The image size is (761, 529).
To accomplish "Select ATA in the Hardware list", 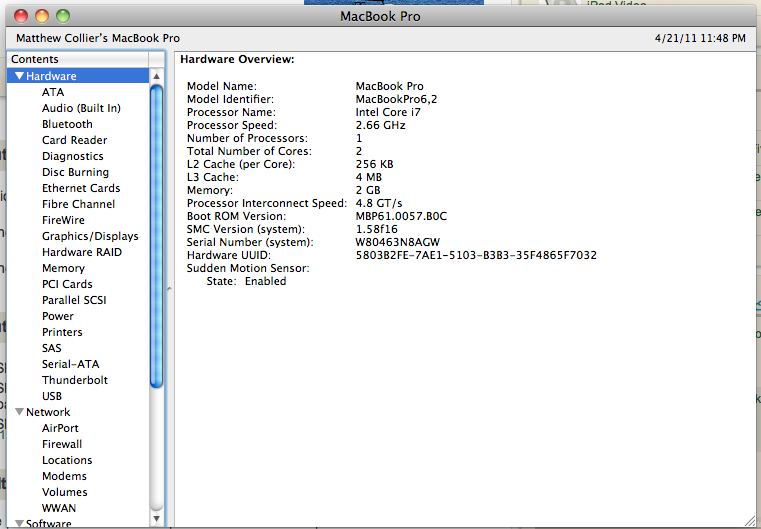I will click(x=53, y=92).
